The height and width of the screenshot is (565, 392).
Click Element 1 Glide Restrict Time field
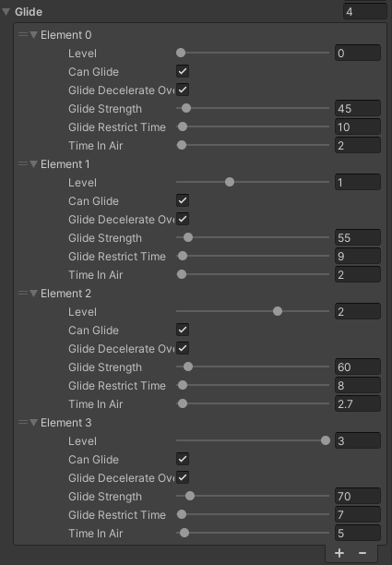358,257
